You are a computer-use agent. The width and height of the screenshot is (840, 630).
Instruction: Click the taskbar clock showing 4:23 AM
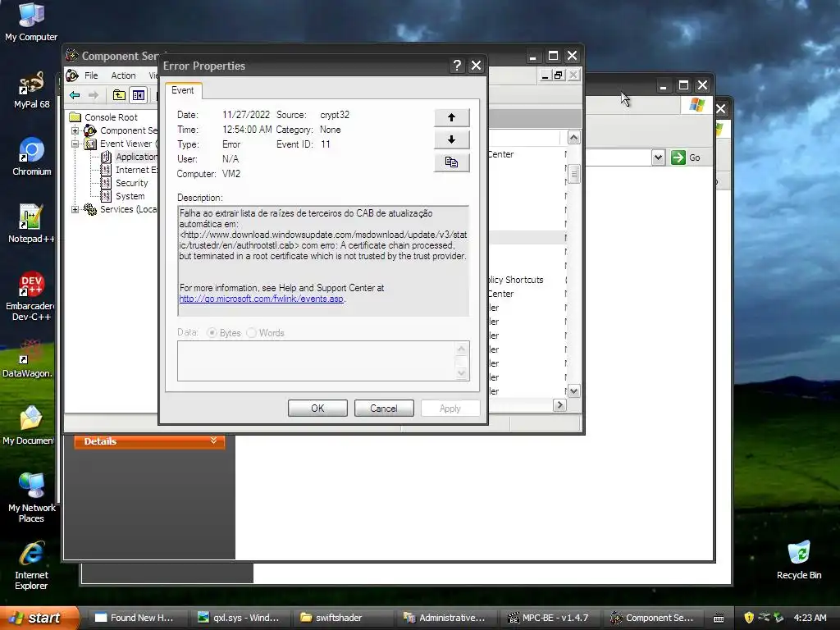point(810,618)
